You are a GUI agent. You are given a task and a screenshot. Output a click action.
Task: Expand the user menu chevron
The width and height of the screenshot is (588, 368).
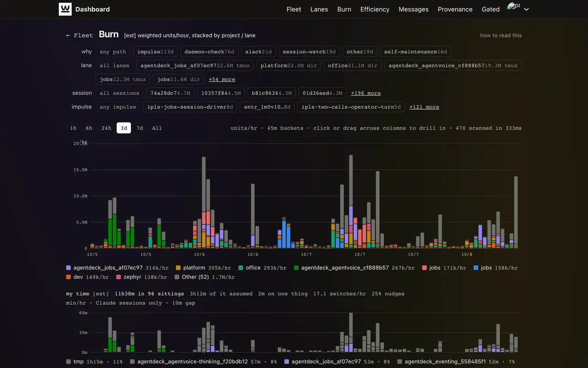[526, 9]
